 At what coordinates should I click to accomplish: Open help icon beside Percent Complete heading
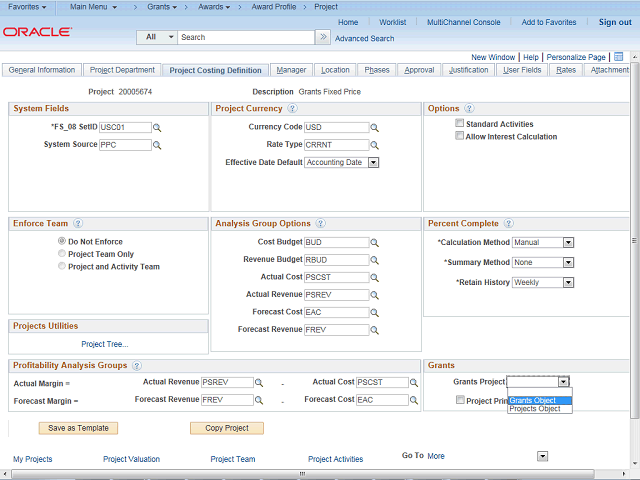coord(508,223)
